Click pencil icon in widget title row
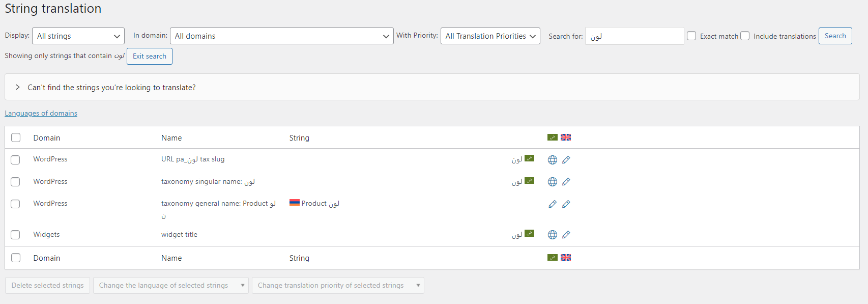This screenshot has height=304, width=868. click(x=566, y=235)
